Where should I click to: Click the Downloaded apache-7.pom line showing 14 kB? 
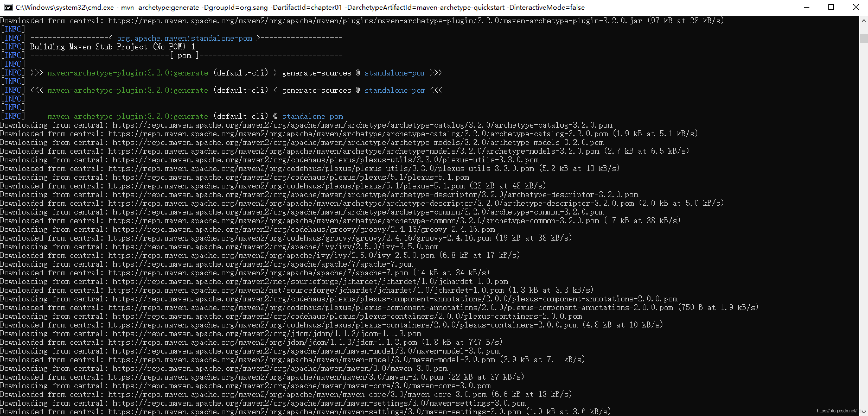click(245, 273)
